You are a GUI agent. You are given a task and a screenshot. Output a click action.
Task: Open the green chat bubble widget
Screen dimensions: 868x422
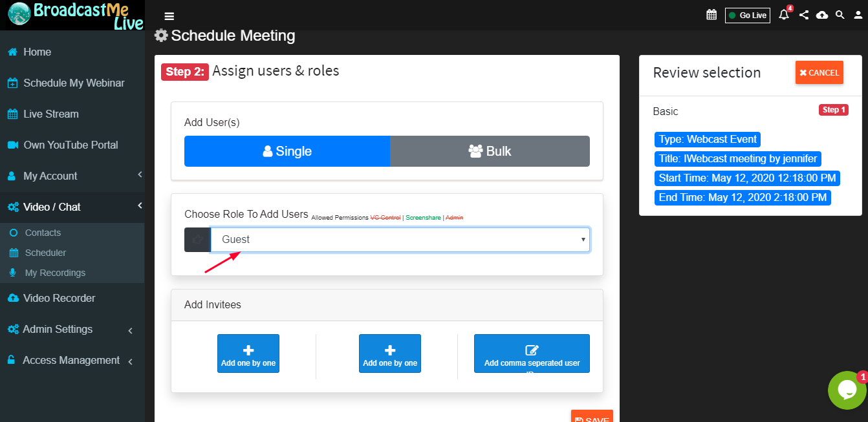pyautogui.click(x=847, y=390)
